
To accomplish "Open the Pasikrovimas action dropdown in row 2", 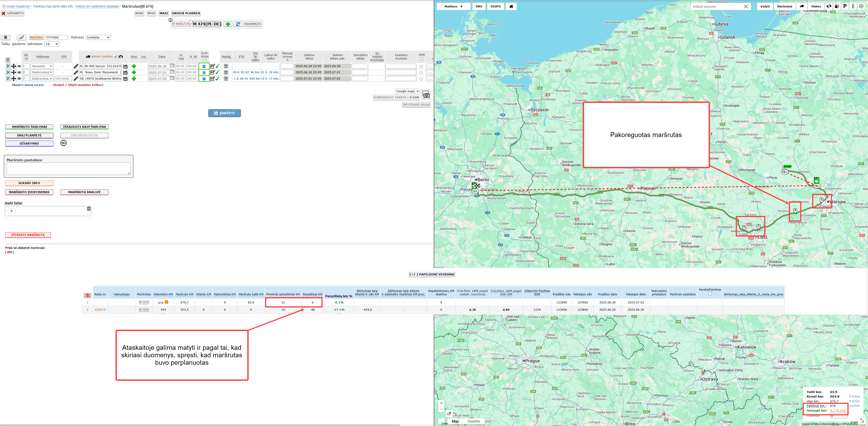I will [x=42, y=72].
